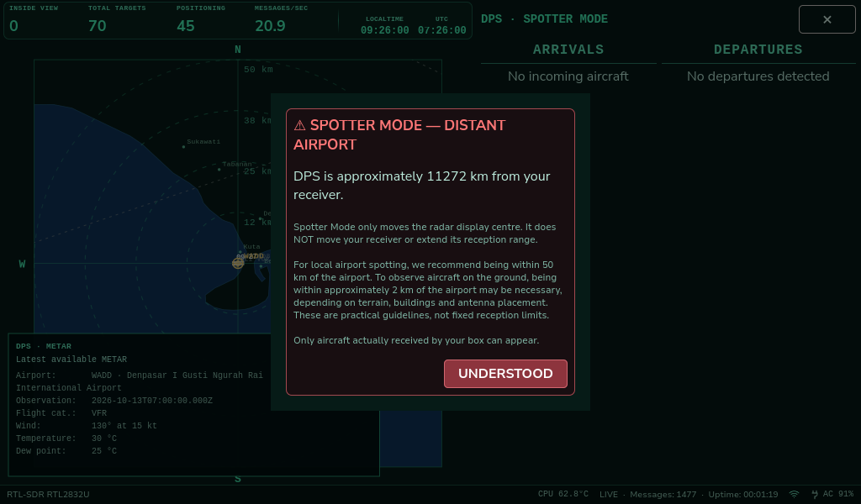
Task: Click the 'WADD · Denpasar I Gusti Ngurah Rai' airport name
Action: point(177,375)
